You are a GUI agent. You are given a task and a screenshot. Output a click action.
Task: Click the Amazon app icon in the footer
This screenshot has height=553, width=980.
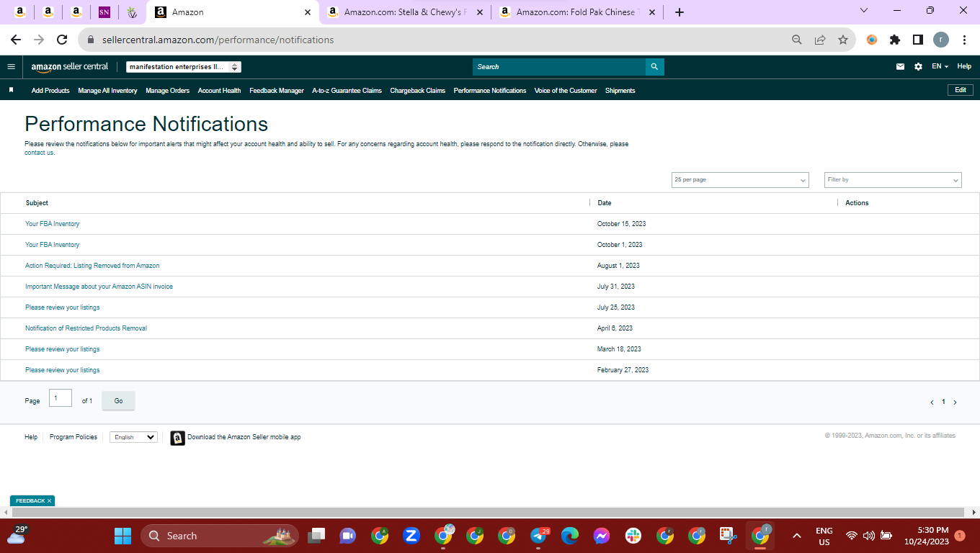pyautogui.click(x=177, y=438)
